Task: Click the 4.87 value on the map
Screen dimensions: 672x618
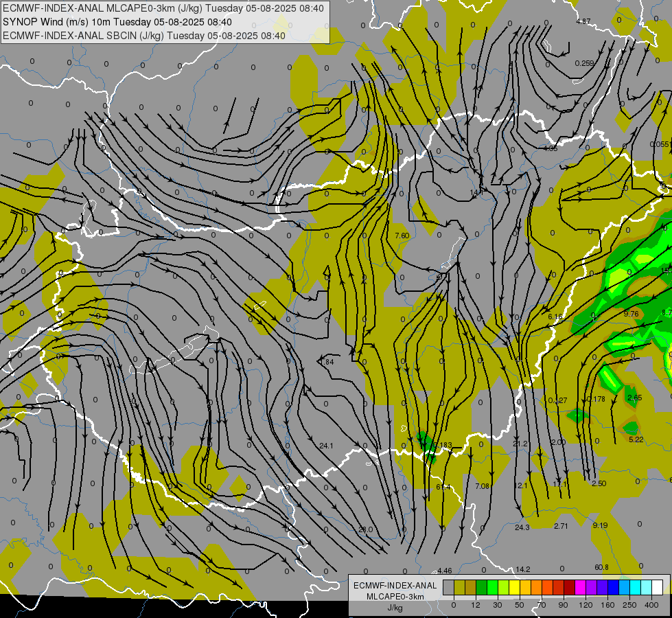Action: point(583,21)
